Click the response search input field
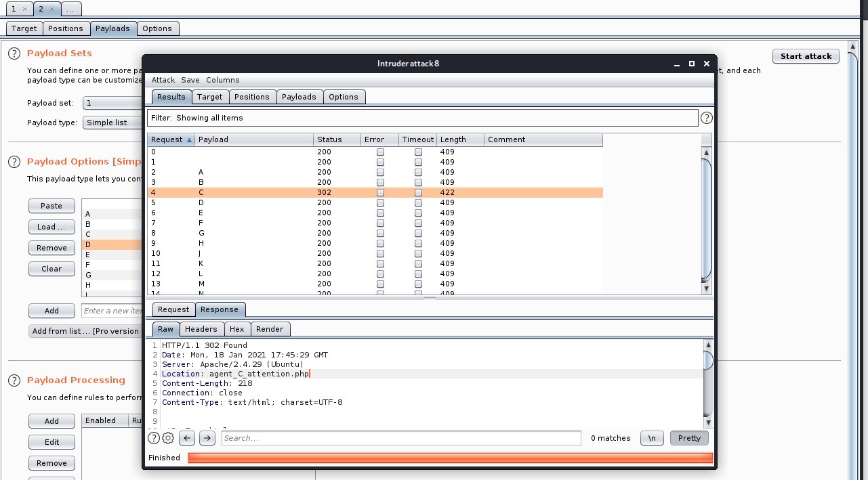The height and width of the screenshot is (480, 868). pos(400,438)
